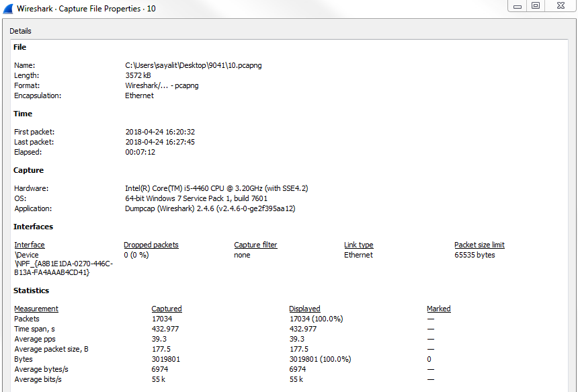578x392 pixels.
Task: Click the Average packet size, B label
Action: coord(51,349)
